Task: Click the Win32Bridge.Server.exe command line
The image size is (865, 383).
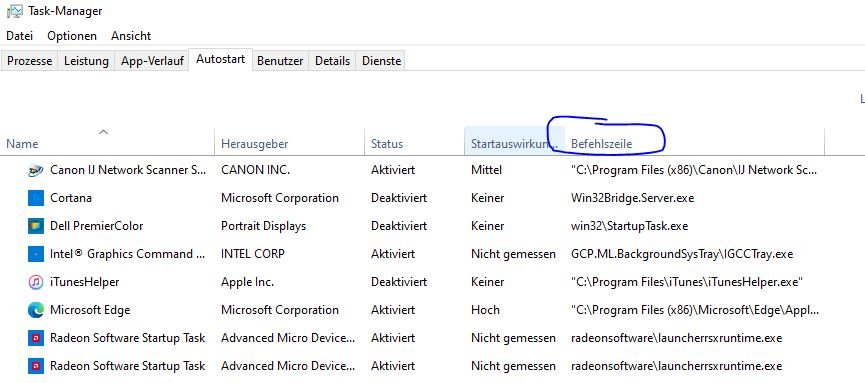Action: [x=632, y=198]
